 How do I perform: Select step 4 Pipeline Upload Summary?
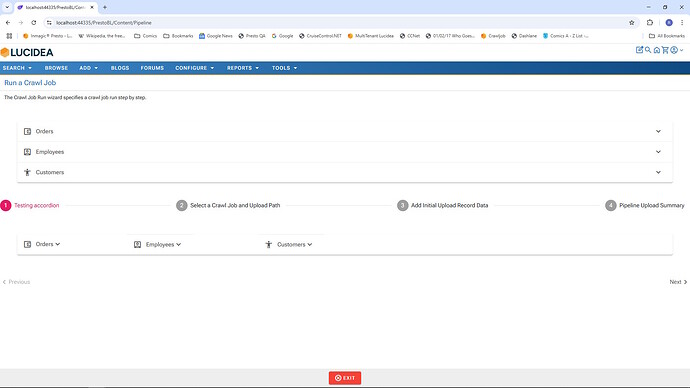click(645, 205)
